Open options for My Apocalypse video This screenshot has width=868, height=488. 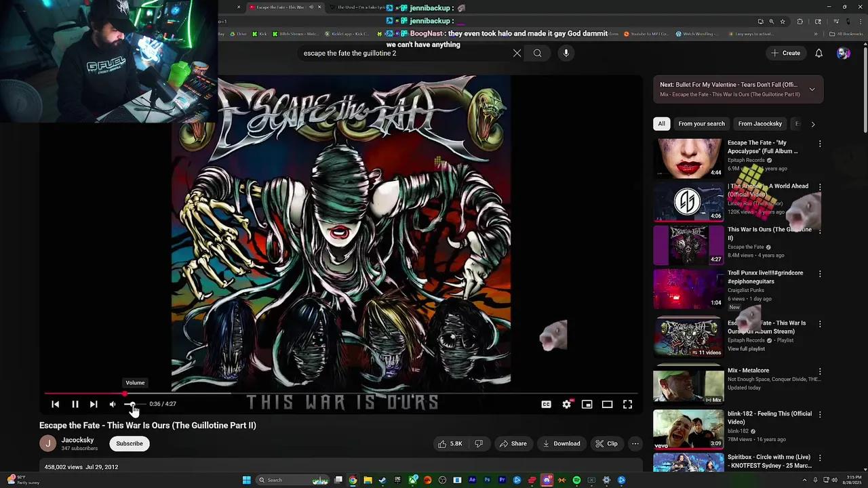(x=820, y=144)
